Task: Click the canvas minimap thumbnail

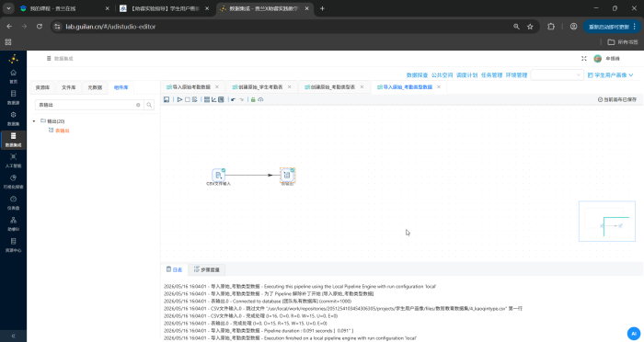Action: (607, 222)
